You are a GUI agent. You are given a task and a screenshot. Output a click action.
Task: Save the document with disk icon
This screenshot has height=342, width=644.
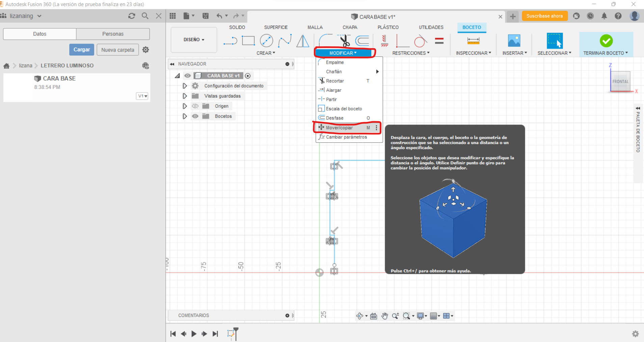click(x=205, y=16)
